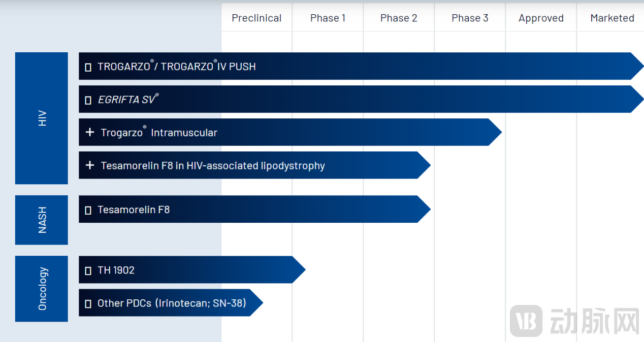The width and height of the screenshot is (644, 342).
Task: Select the Preclinical column header
Action: [256, 18]
